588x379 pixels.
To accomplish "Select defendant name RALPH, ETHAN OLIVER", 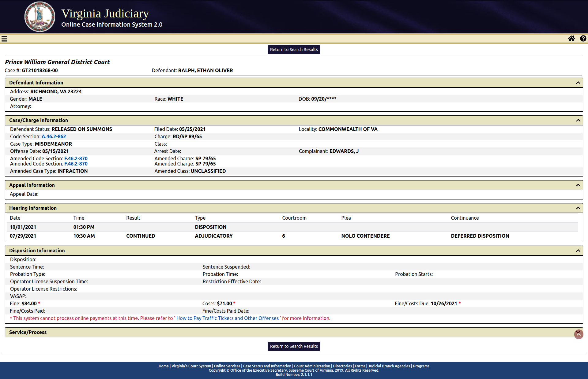I will 205,70.
